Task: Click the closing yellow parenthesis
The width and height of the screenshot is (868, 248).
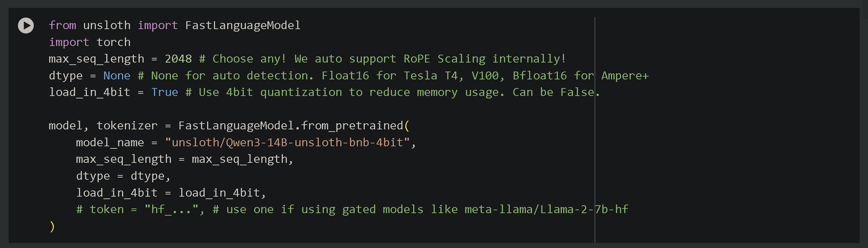Action: [52, 226]
